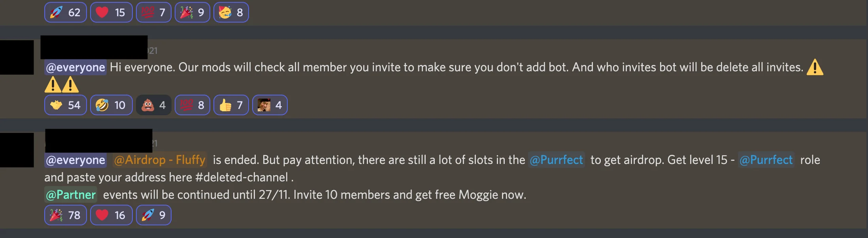Open the @Airdrop - Fluffy role mention

tap(160, 160)
